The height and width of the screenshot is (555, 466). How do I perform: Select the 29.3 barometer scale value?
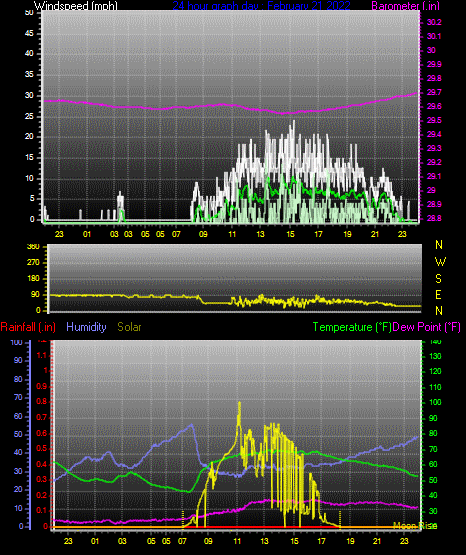coord(434,148)
